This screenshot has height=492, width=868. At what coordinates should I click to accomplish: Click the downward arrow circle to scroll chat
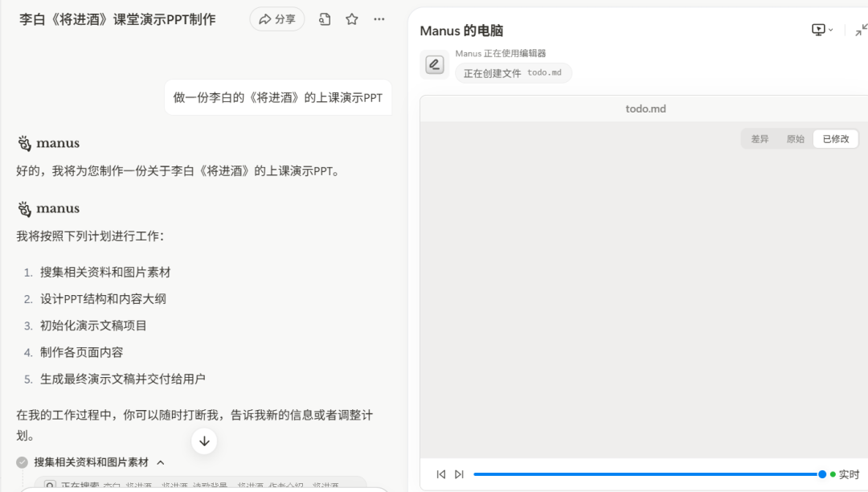click(204, 441)
